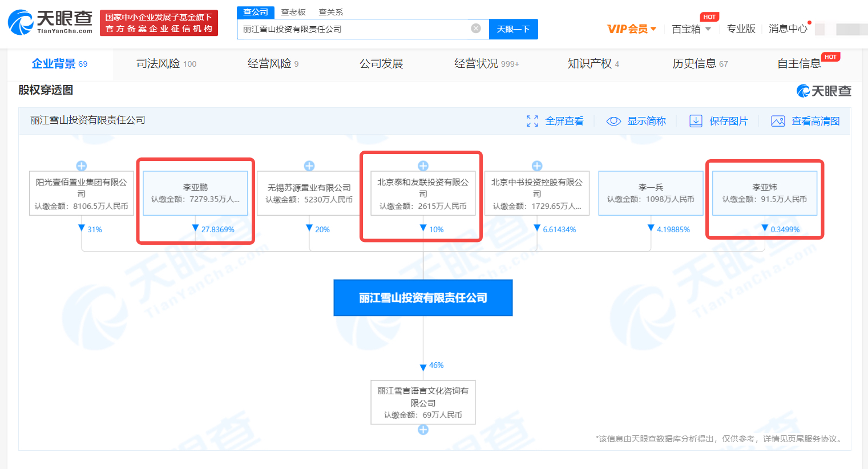Image resolution: width=868 pixels, height=469 pixels.
Task: Open the 百宝箱 dropdown menu
Action: [x=692, y=29]
